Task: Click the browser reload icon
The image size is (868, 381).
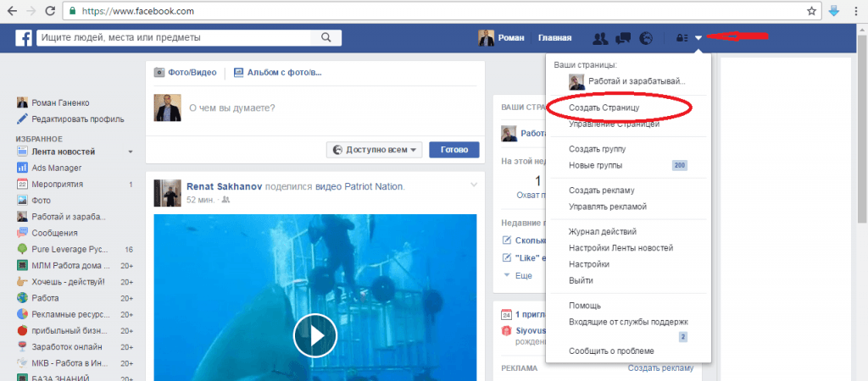Action: point(49,10)
